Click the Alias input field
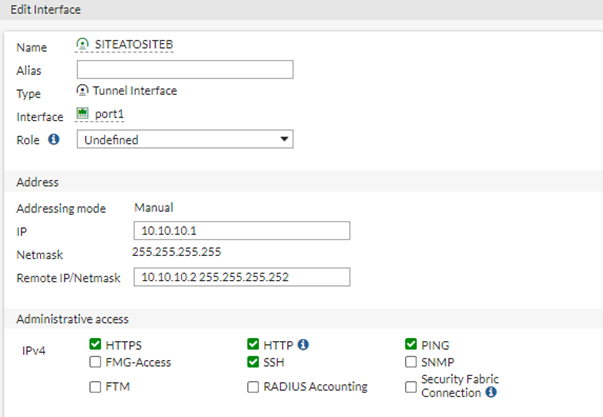This screenshot has height=417, width=603. (185, 69)
